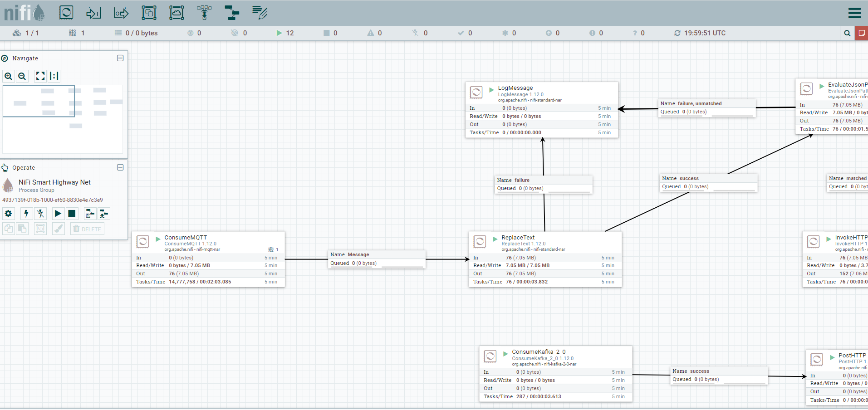Select the 'matched' connection queue

coord(848,183)
